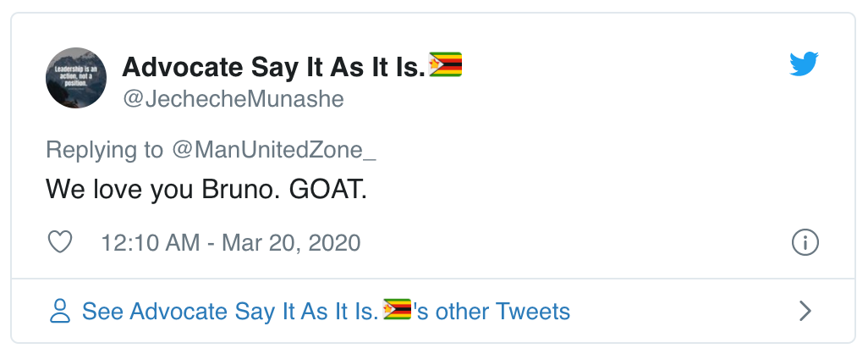Visit the @JechecheMunashe handle

click(x=233, y=99)
